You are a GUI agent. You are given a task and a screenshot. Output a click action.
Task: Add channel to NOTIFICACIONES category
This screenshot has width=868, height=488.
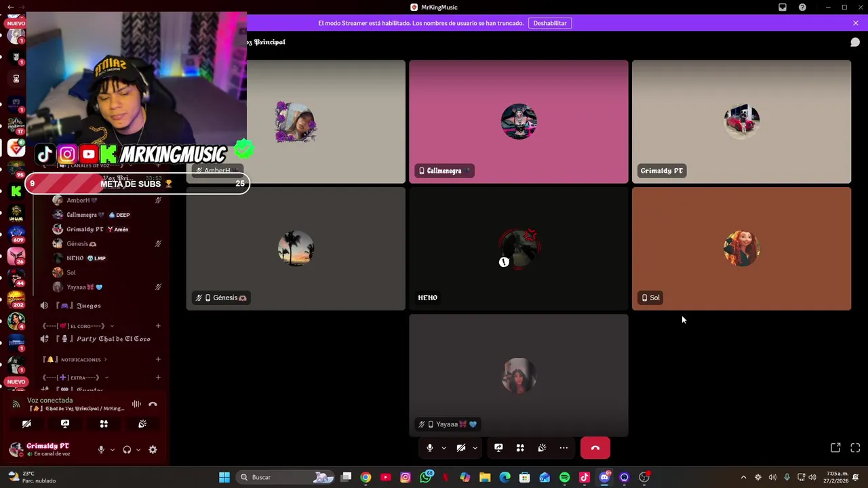[158, 360]
